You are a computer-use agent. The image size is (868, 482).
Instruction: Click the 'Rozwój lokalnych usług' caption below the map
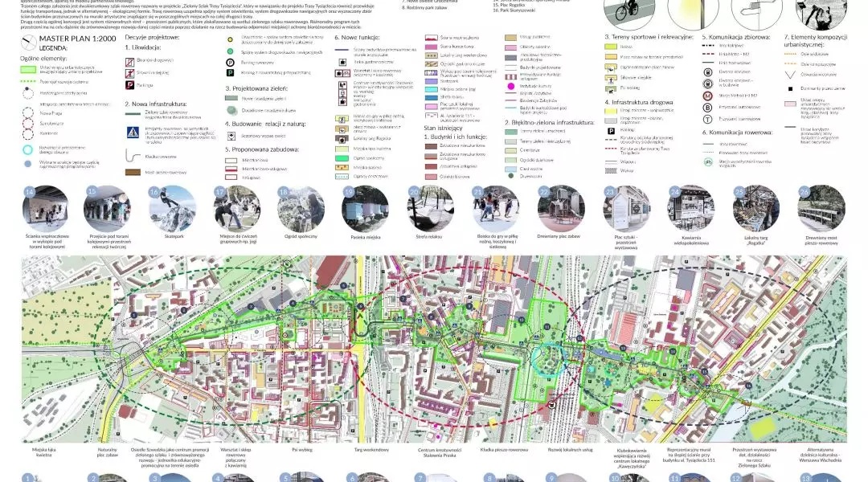pos(570,450)
